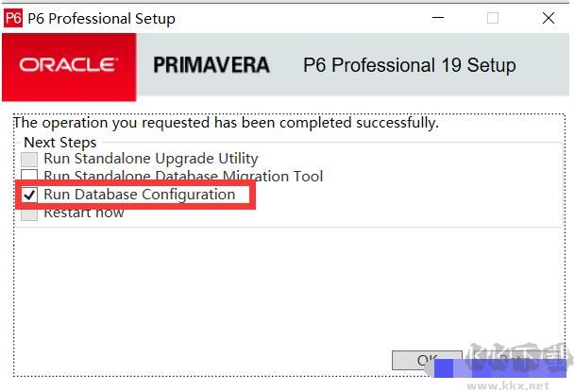Toggle the Restart now checkbox
Image resolution: width=575 pixels, height=392 pixels.
30,213
